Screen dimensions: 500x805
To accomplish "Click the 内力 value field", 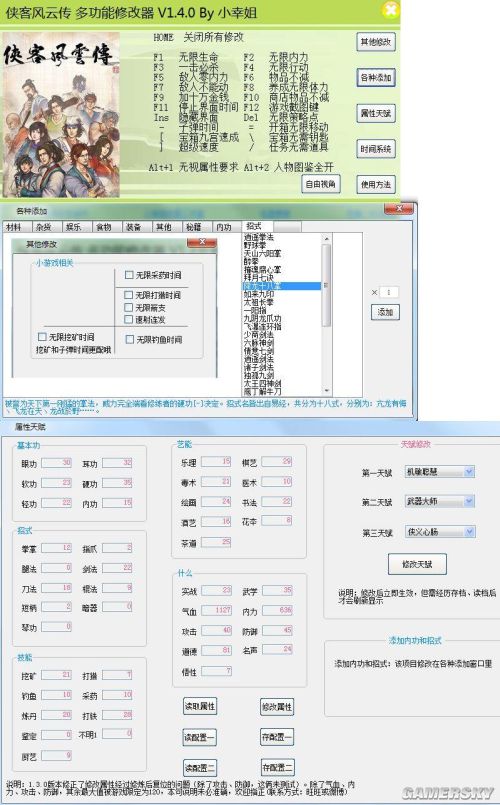I will pos(278,610).
